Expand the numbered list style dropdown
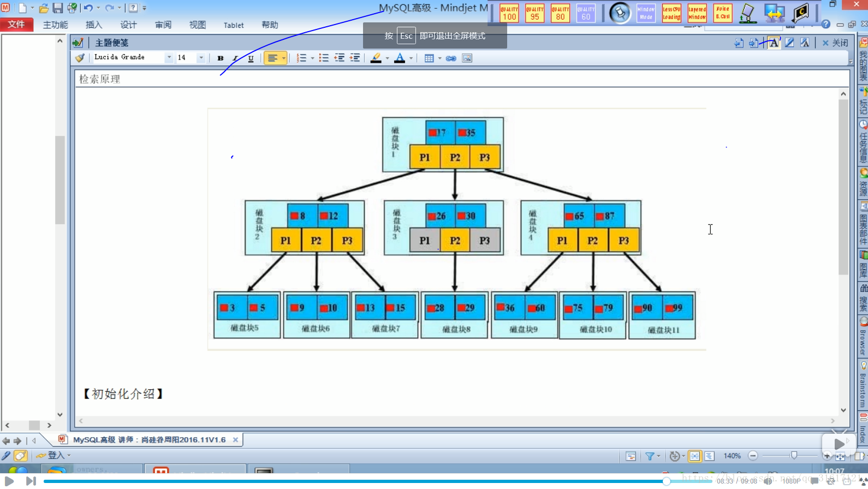 point(312,58)
